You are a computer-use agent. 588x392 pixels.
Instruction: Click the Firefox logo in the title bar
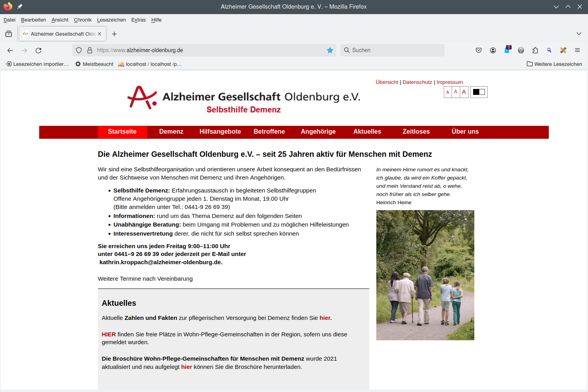[x=8, y=6]
